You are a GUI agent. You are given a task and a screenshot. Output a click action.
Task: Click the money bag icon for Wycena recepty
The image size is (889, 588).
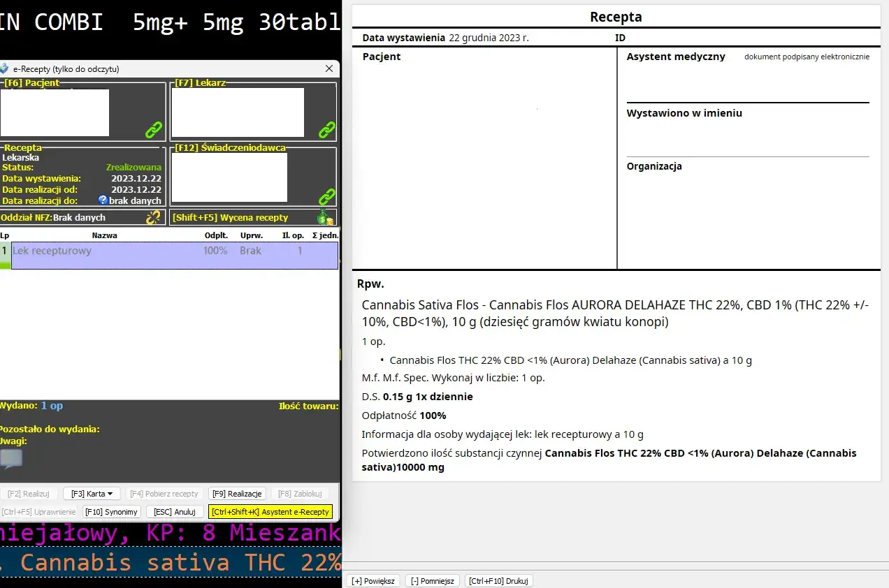click(x=324, y=217)
